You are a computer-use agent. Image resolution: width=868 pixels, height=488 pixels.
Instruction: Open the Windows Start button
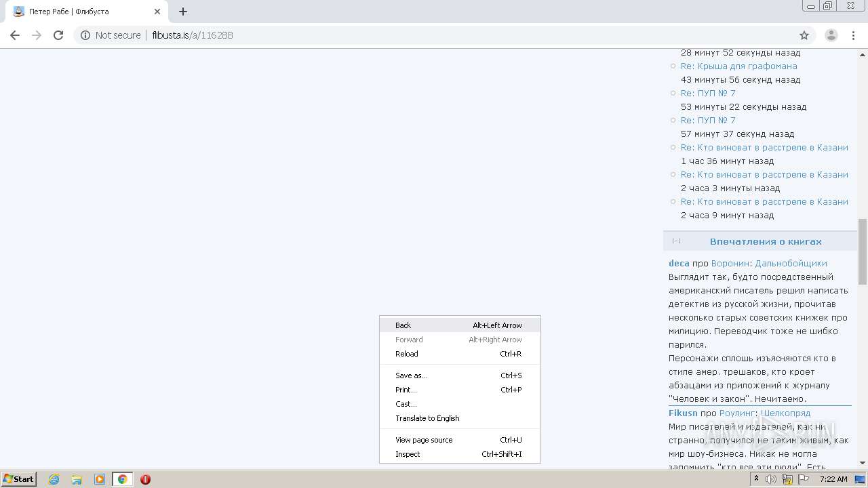19,479
